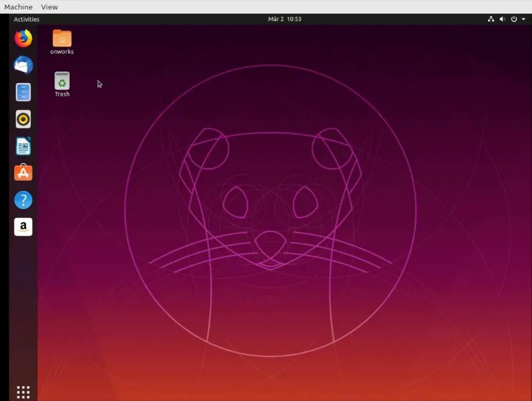Launch Rhythmbox music player

click(23, 119)
